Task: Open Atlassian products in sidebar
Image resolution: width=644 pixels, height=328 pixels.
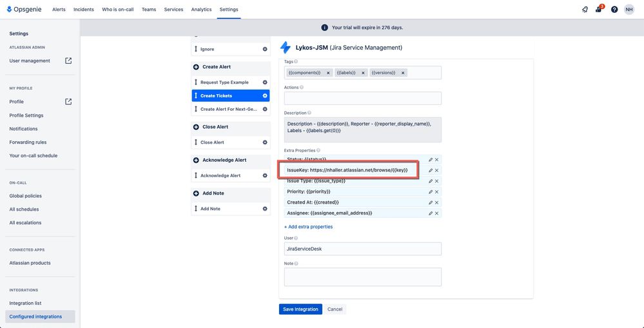Action: (x=30, y=263)
